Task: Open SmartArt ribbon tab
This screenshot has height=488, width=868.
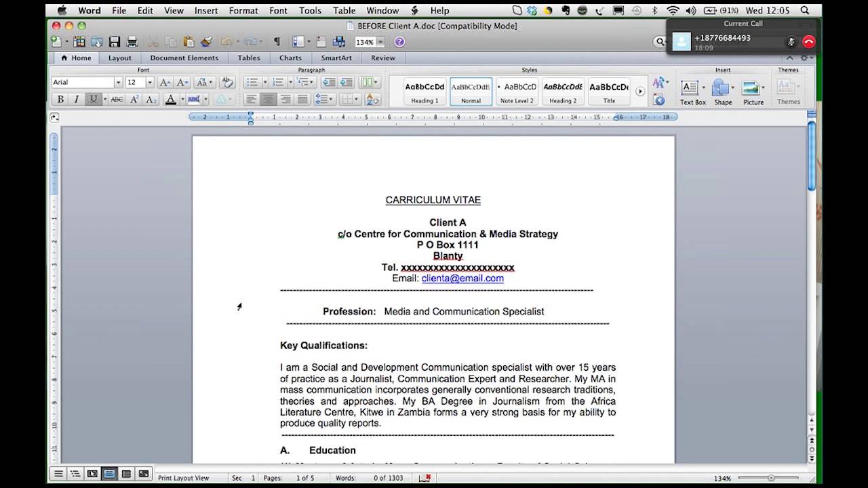Action: [x=336, y=58]
